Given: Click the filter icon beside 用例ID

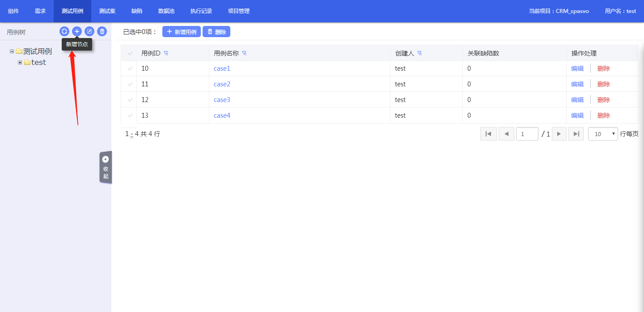Looking at the screenshot, I should pos(166,53).
